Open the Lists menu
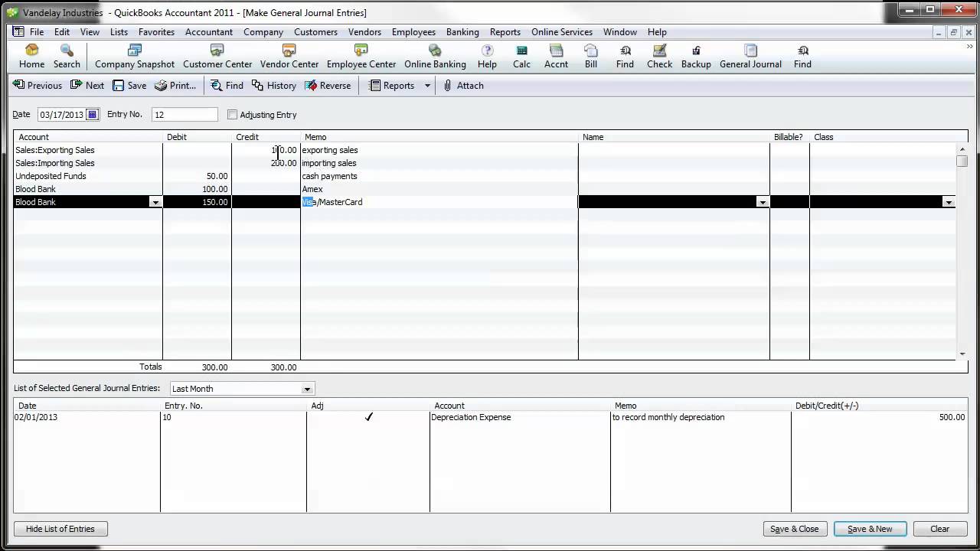The width and height of the screenshot is (980, 551). point(119,32)
